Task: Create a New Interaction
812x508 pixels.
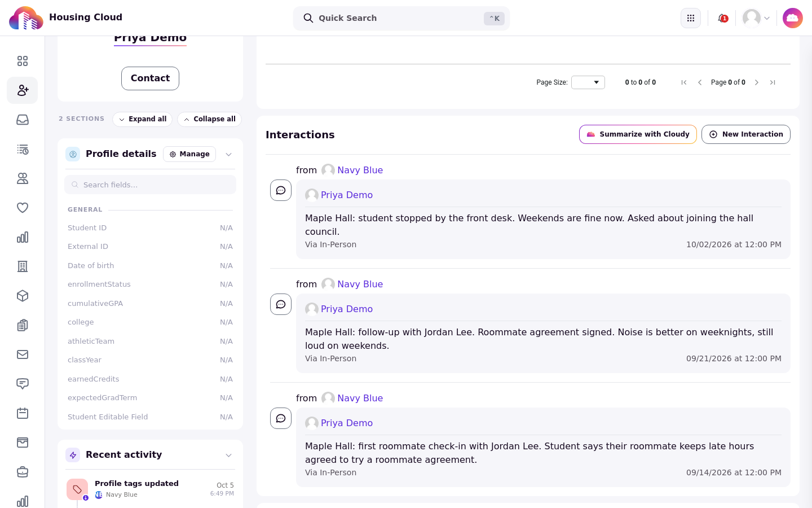Action: (x=746, y=134)
